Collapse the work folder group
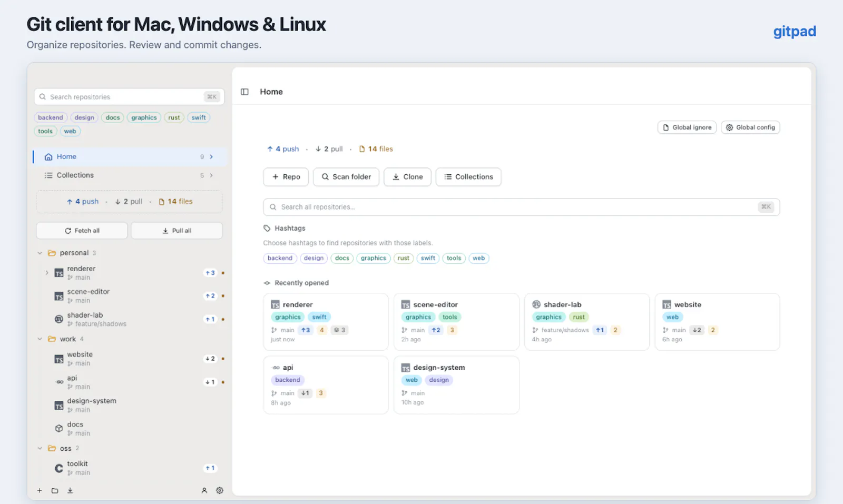The height and width of the screenshot is (504, 843). pos(40,339)
